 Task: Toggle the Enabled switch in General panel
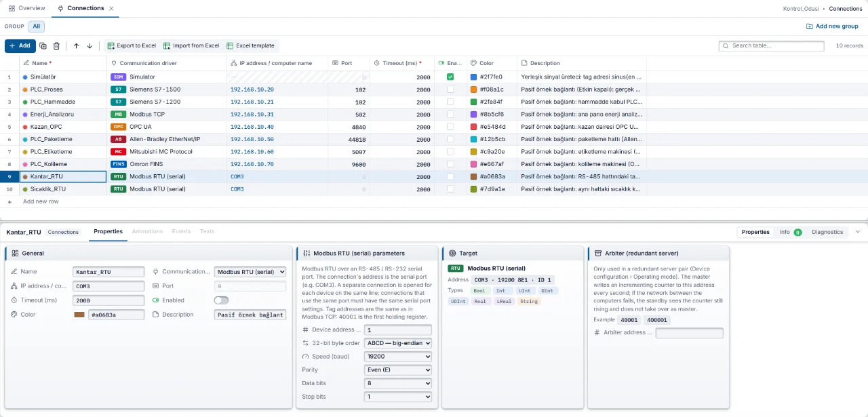pyautogui.click(x=221, y=300)
